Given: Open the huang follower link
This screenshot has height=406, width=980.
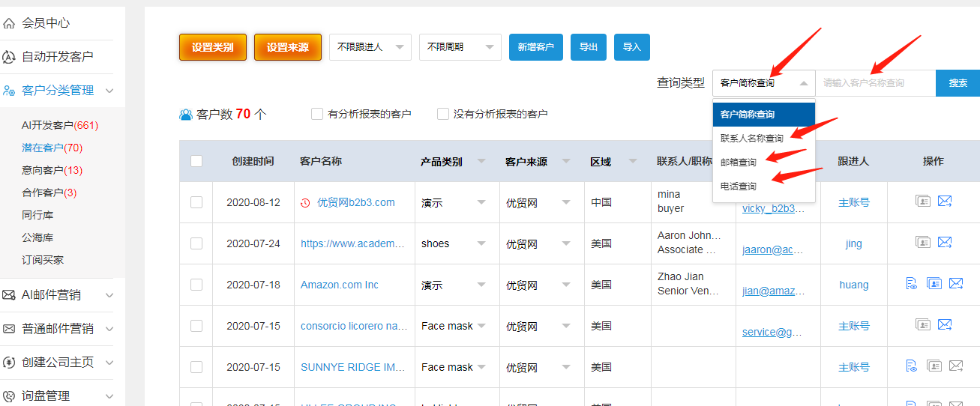Looking at the screenshot, I should [854, 285].
